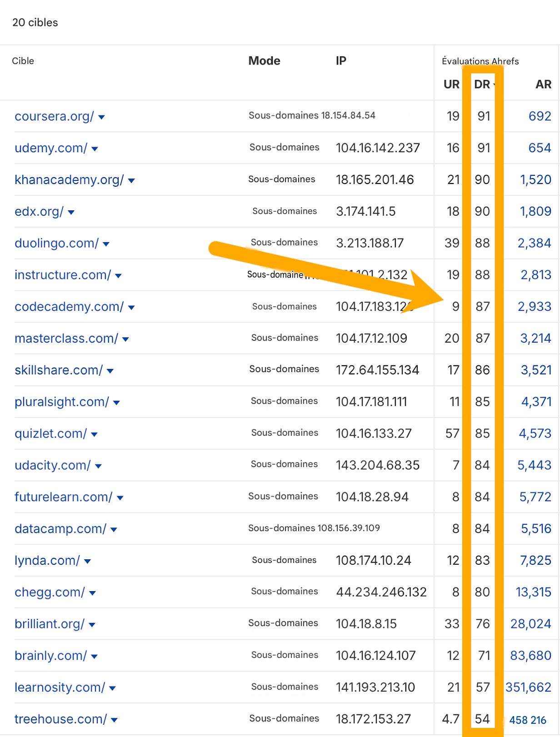Open the masterclass.com/ target link
560x737 pixels.
pyautogui.click(x=66, y=339)
